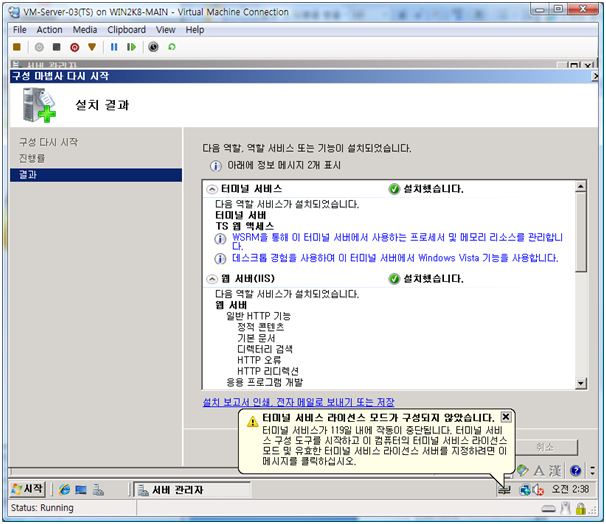The height and width of the screenshot is (524, 606).
Task: Click the HTTP 리디렉션 entry
Action: [x=268, y=371]
